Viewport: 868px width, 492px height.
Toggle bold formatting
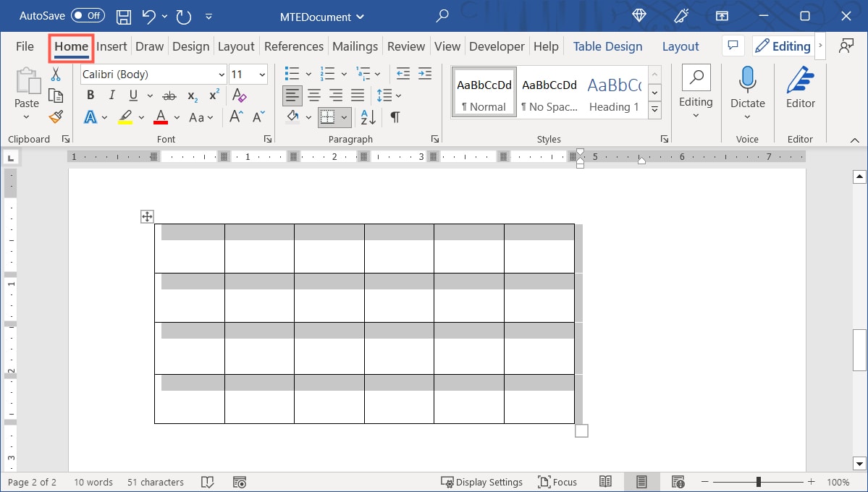90,95
